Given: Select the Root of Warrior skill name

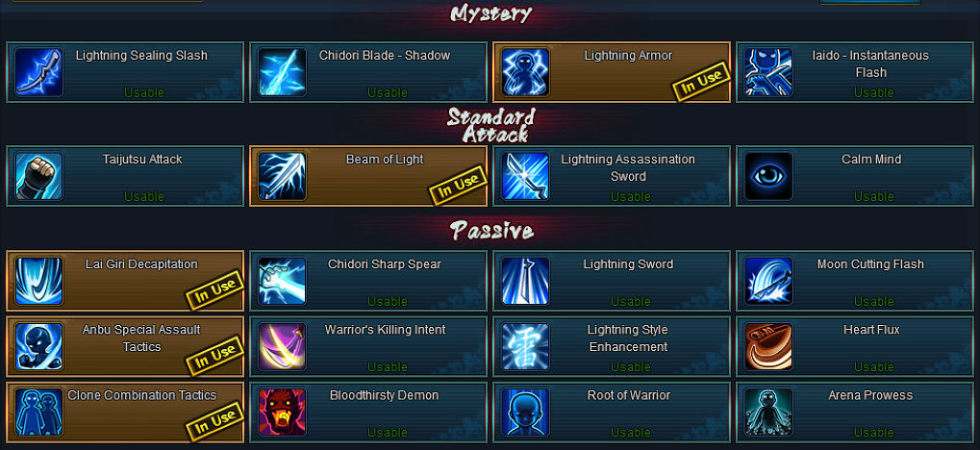Looking at the screenshot, I should (x=629, y=395).
